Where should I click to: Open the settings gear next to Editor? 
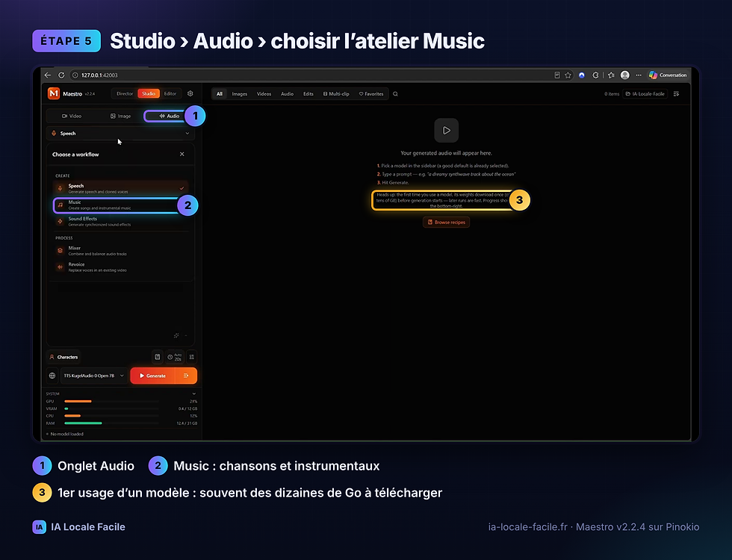[190, 93]
